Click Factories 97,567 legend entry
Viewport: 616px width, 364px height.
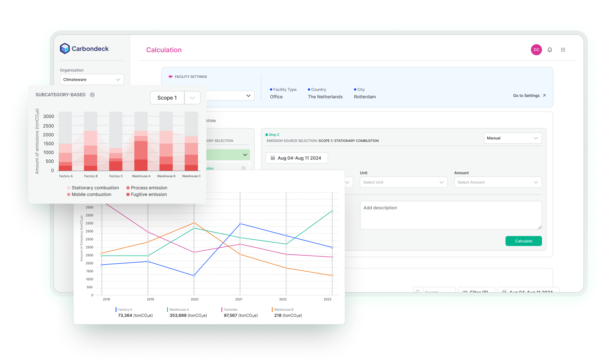tap(240, 313)
